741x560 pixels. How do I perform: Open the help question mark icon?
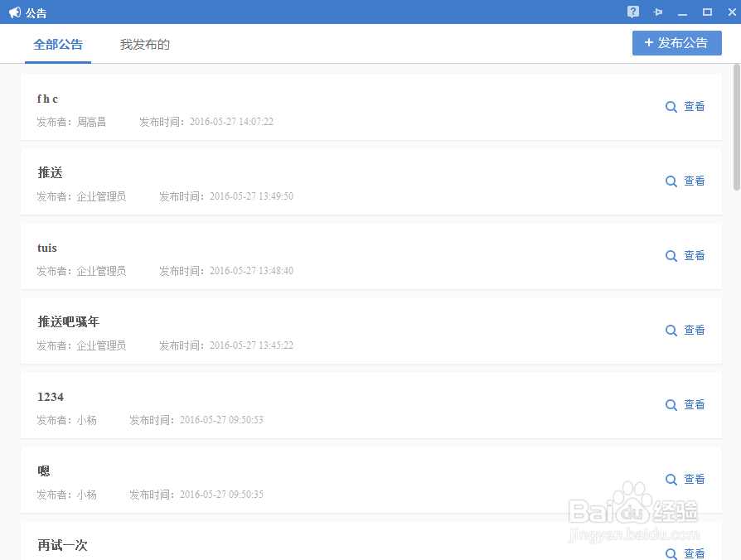tap(632, 12)
